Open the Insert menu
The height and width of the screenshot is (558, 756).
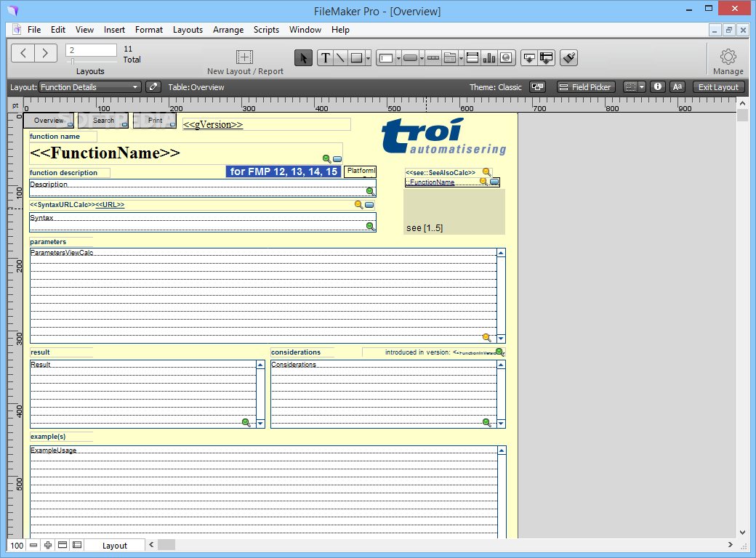pos(114,29)
